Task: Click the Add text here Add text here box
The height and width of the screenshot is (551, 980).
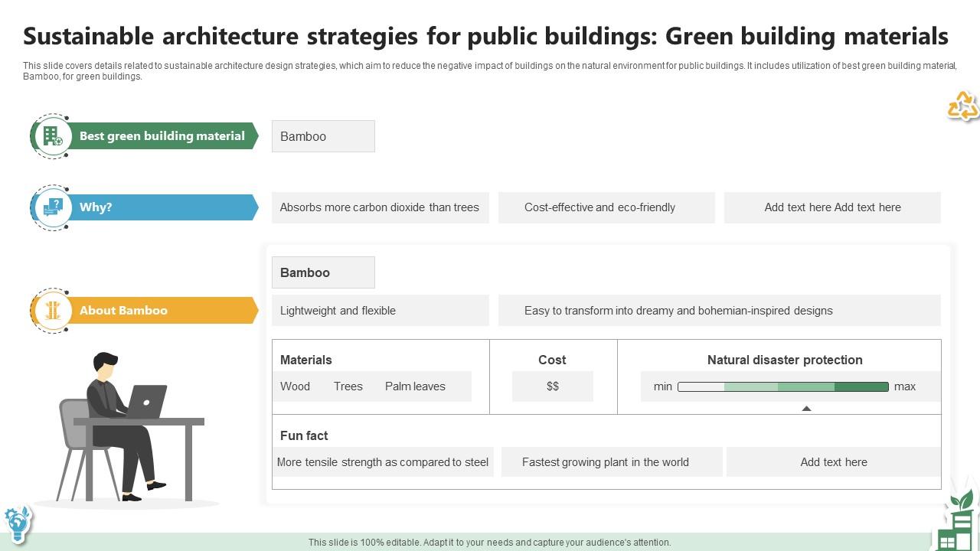Action: click(832, 207)
